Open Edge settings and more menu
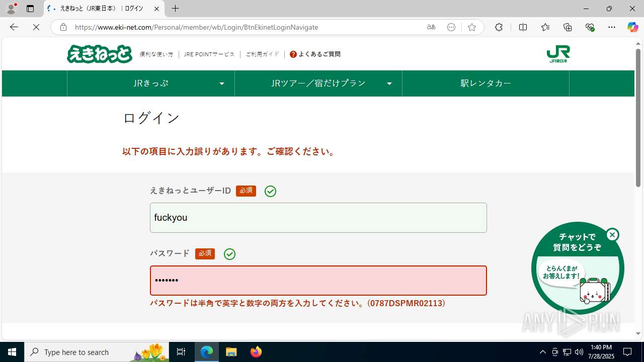644x362 pixels. click(x=612, y=27)
